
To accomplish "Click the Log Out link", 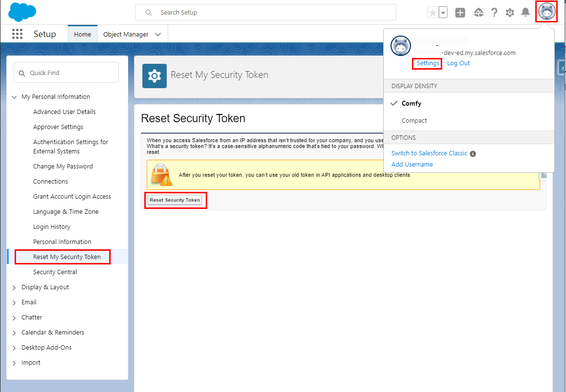I will (x=458, y=63).
